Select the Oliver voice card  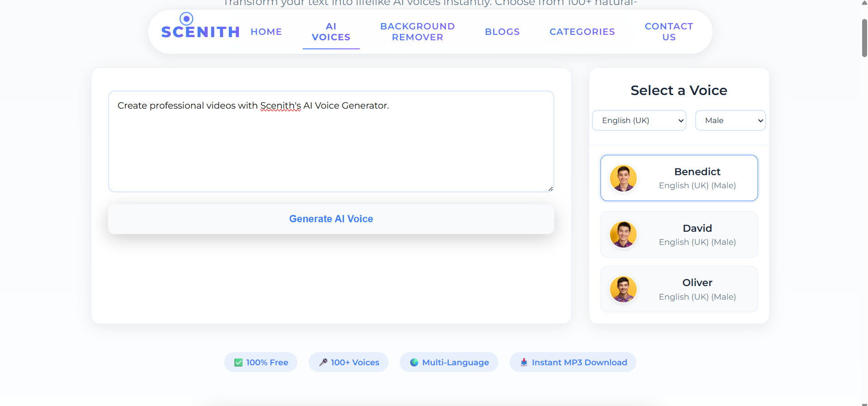point(679,289)
